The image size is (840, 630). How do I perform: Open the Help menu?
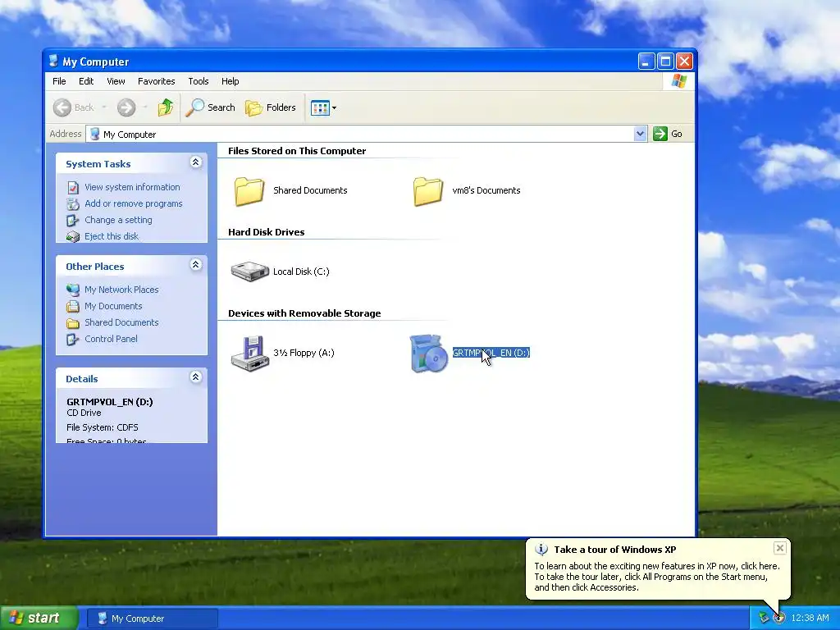coord(231,81)
